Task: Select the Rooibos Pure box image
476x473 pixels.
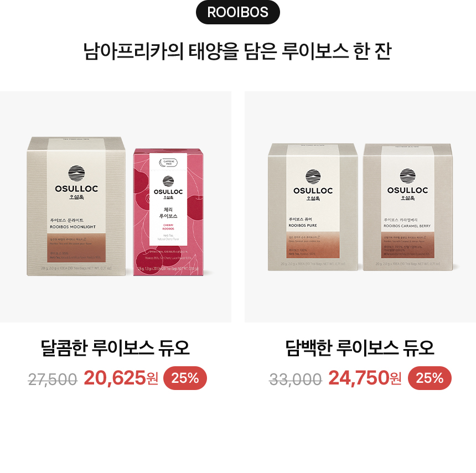Action: pyautogui.click(x=313, y=207)
